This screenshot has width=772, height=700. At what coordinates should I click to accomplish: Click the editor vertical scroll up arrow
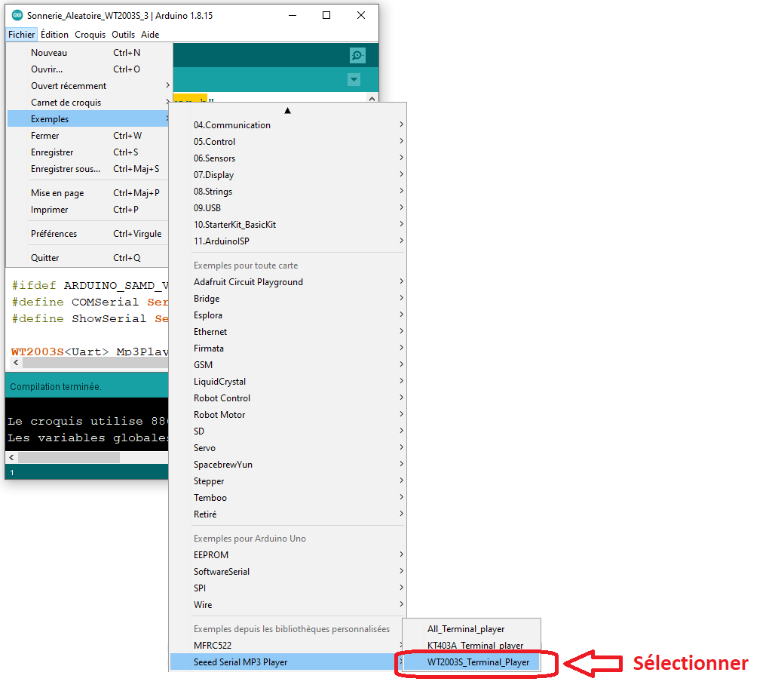click(372, 99)
